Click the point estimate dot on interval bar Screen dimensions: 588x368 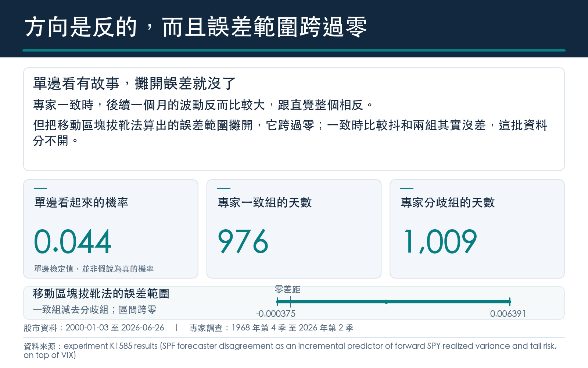click(386, 302)
